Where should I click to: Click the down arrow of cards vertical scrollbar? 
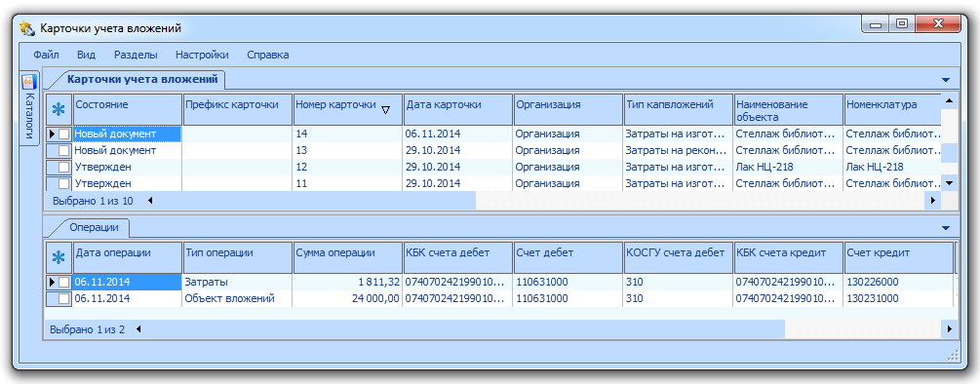pyautogui.click(x=949, y=183)
